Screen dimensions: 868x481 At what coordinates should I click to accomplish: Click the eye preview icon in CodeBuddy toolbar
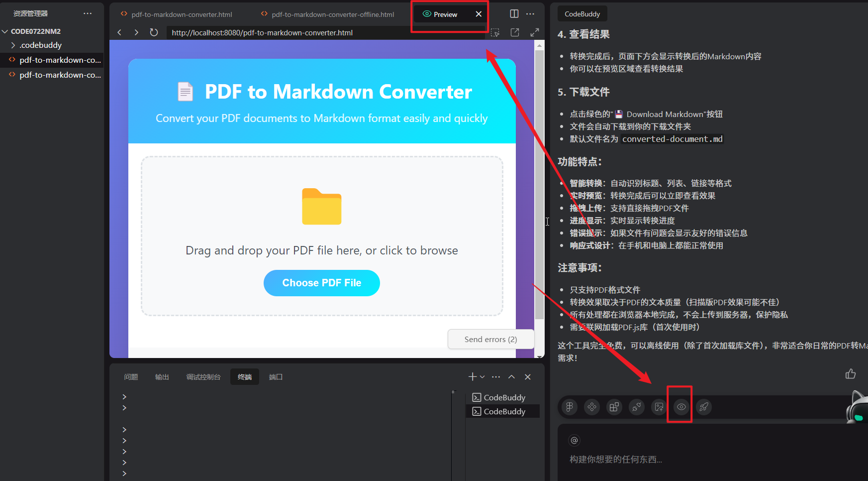(x=681, y=407)
